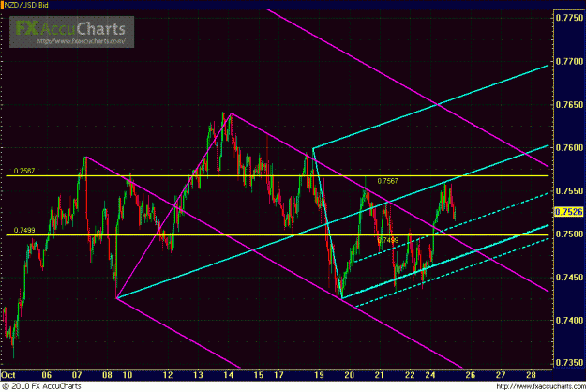This screenshot has width=586, height=392.
Task: Select date 22 on the time axis
Action: click(x=410, y=375)
